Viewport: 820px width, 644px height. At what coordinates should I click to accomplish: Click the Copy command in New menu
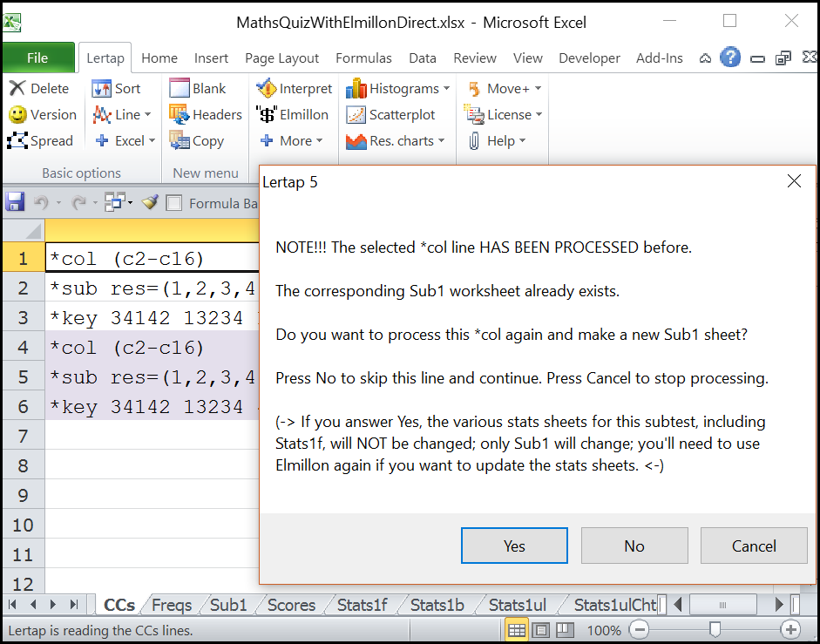[197, 140]
